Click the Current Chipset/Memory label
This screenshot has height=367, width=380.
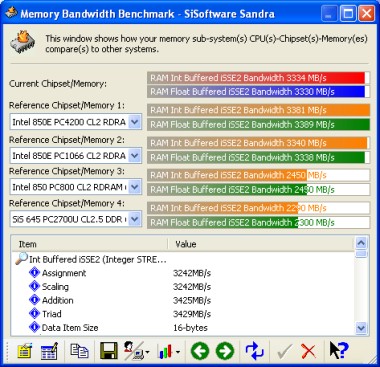58,84
